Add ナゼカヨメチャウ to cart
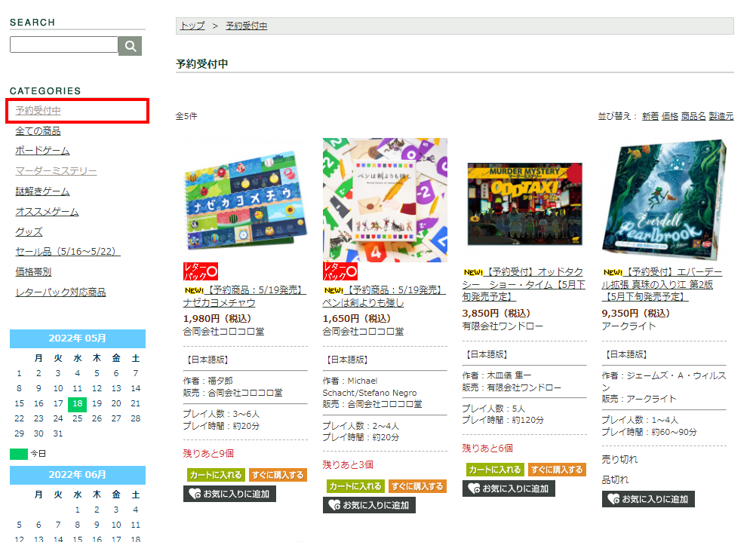Image resolution: width=756 pixels, height=542 pixels. click(x=216, y=475)
